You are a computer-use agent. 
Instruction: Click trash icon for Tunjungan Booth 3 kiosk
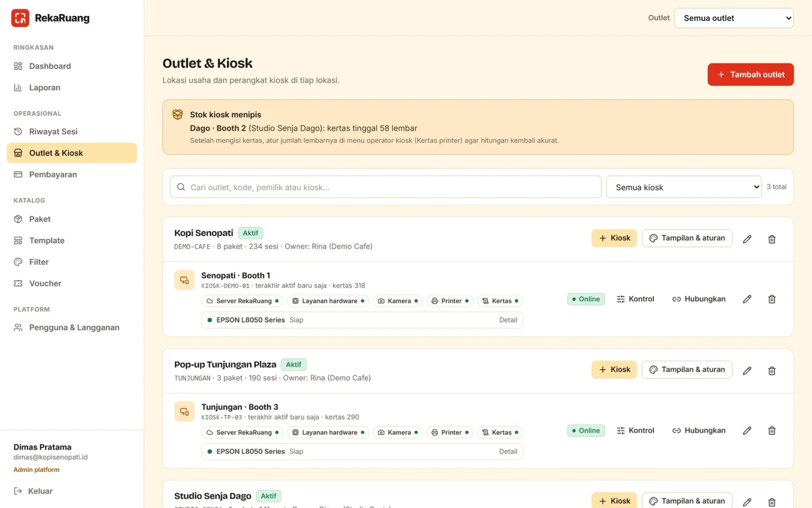[x=772, y=431]
